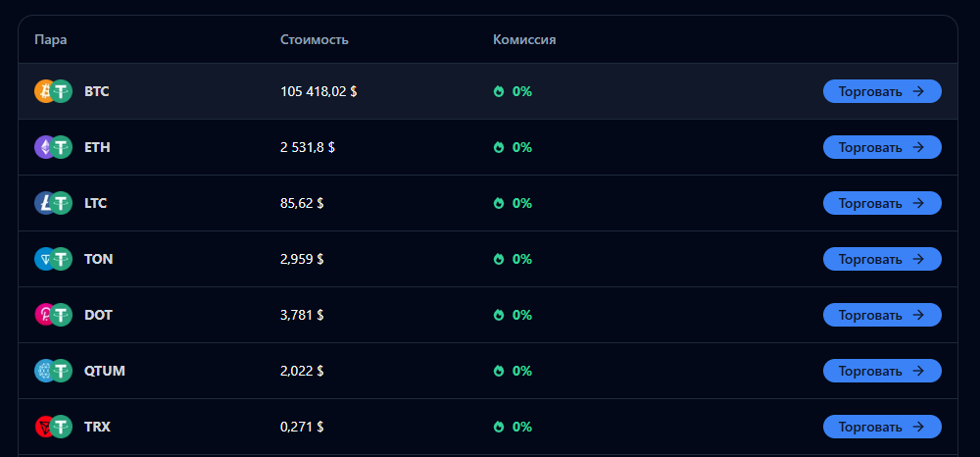Click the TON/USDT coin pair icon

53,259
